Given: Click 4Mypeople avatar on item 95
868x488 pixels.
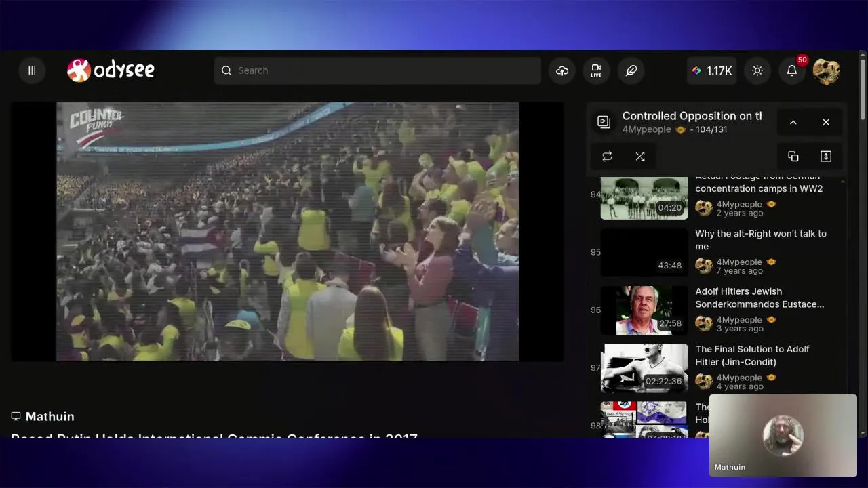Looking at the screenshot, I should [x=704, y=266].
